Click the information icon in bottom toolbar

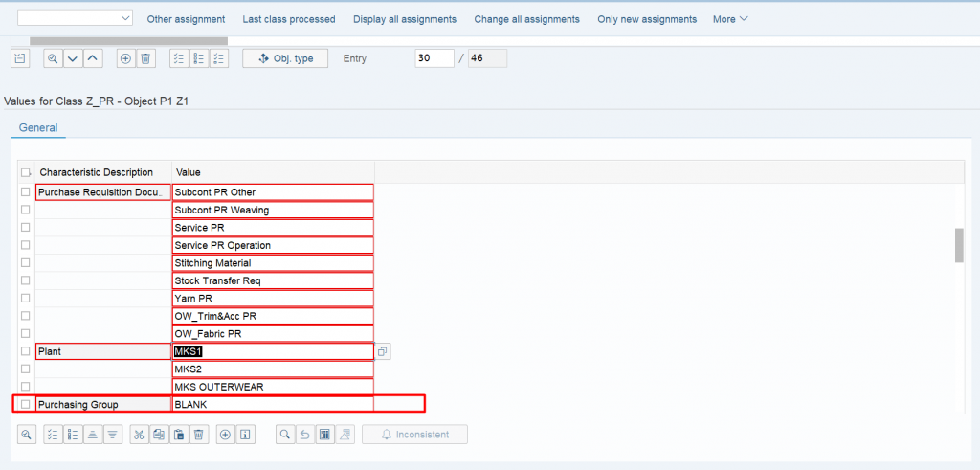coord(246,435)
